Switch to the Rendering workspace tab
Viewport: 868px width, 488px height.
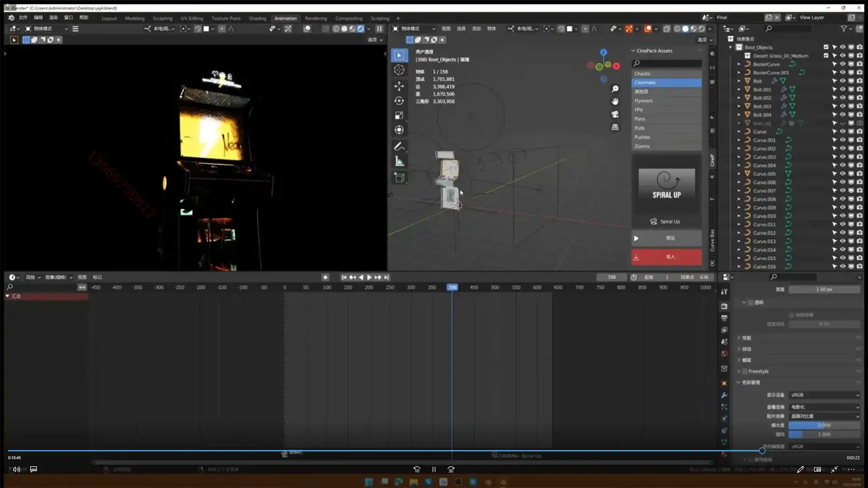316,19
